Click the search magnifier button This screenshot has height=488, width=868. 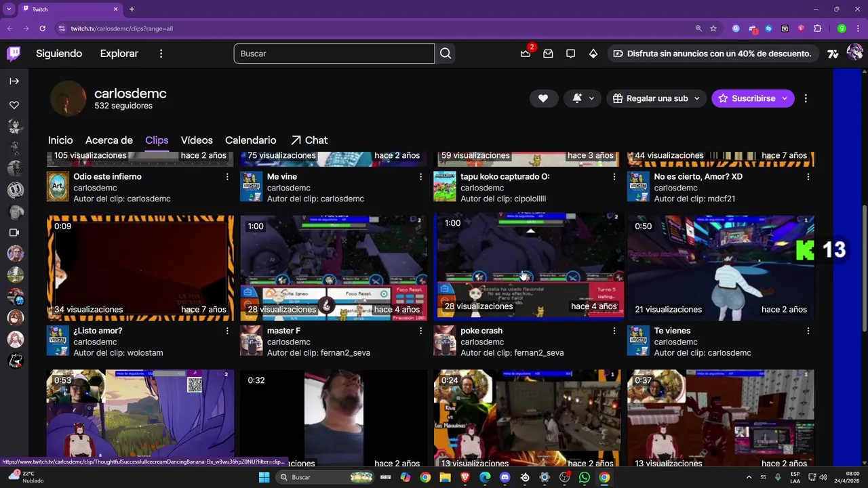click(x=446, y=54)
